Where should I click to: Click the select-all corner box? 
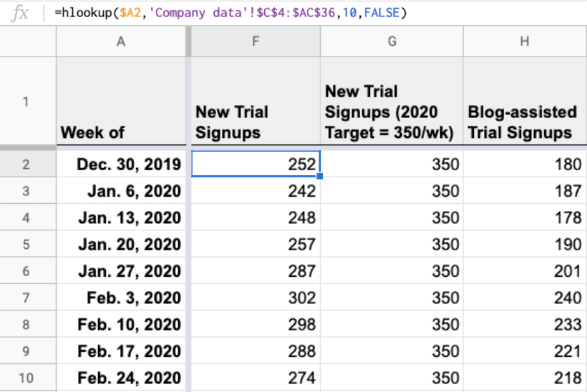[28, 42]
